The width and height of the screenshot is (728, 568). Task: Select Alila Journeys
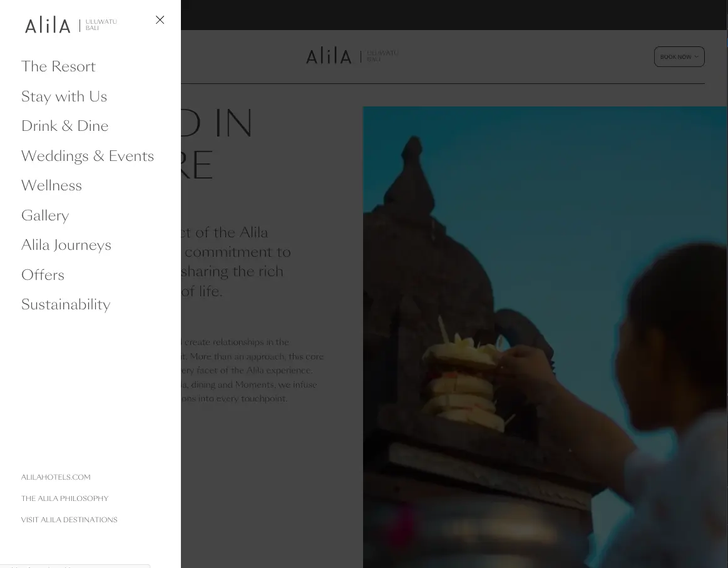tap(66, 245)
